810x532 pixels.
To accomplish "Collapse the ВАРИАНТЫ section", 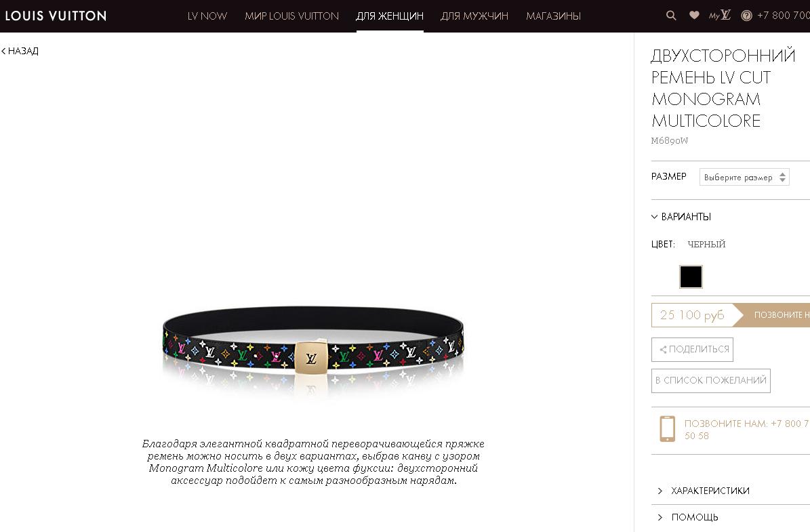I will [681, 217].
